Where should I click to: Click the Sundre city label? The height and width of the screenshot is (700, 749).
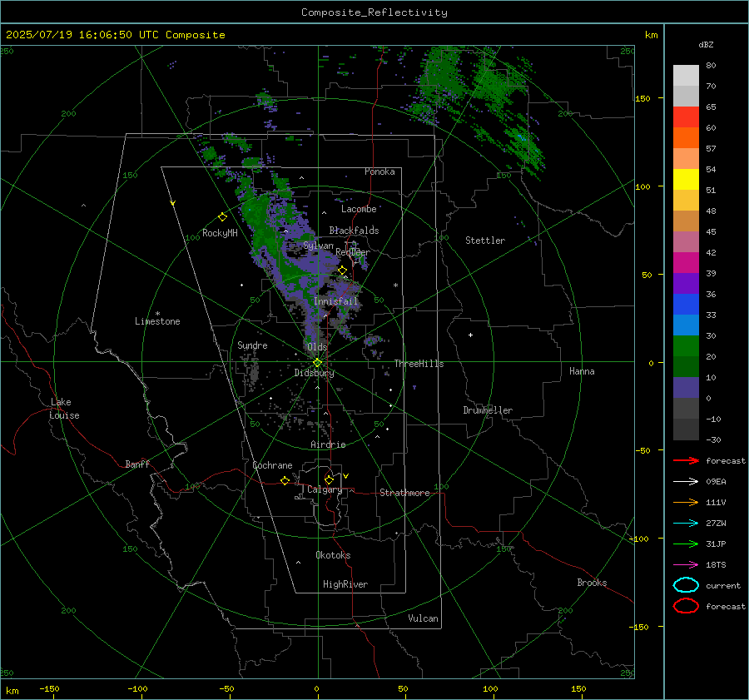coord(252,345)
